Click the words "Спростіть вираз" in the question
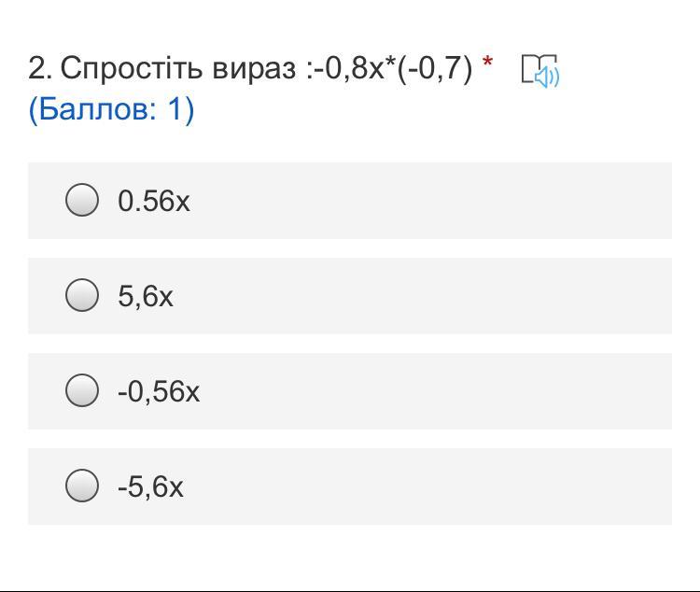Viewport: 700px width, 592px height. coord(177,68)
